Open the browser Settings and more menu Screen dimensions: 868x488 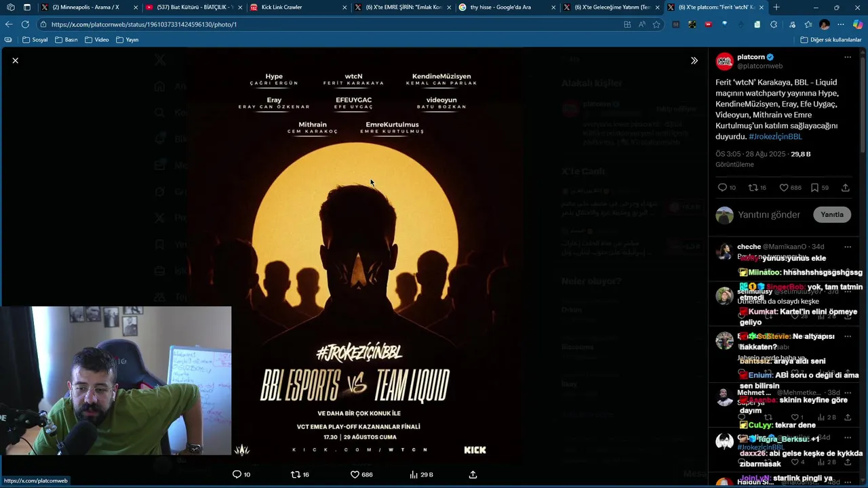point(841,24)
